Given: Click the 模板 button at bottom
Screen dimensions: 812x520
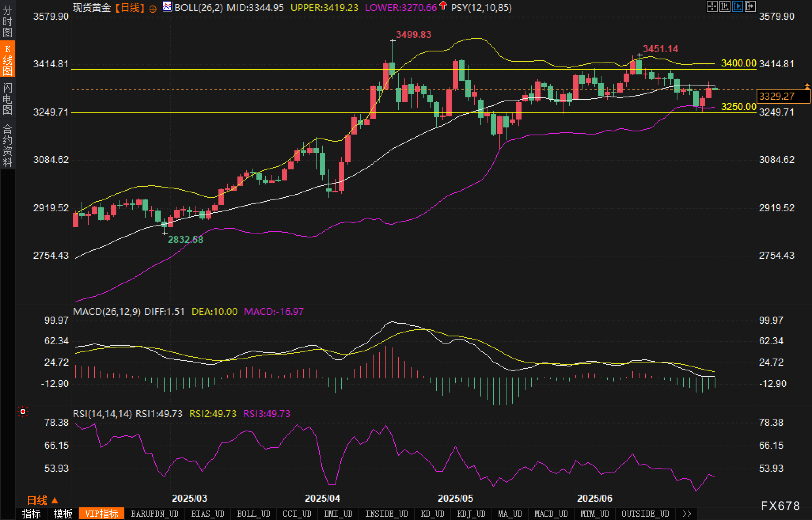Looking at the screenshot, I should 63,514.
